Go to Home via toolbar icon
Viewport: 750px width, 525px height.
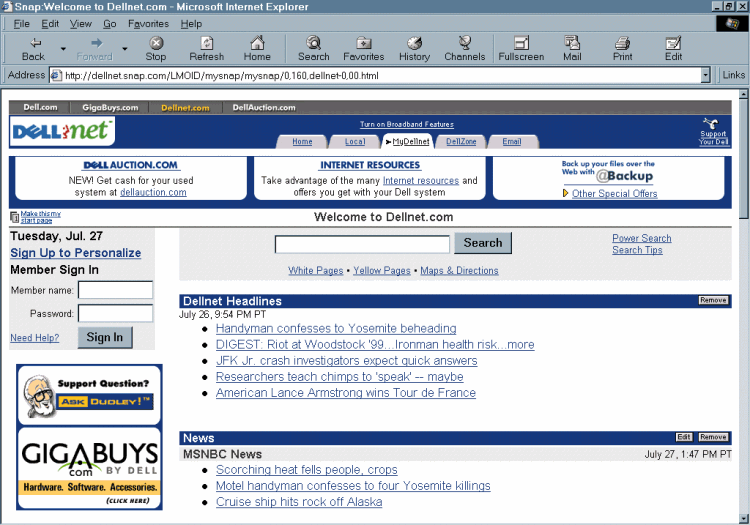point(258,48)
